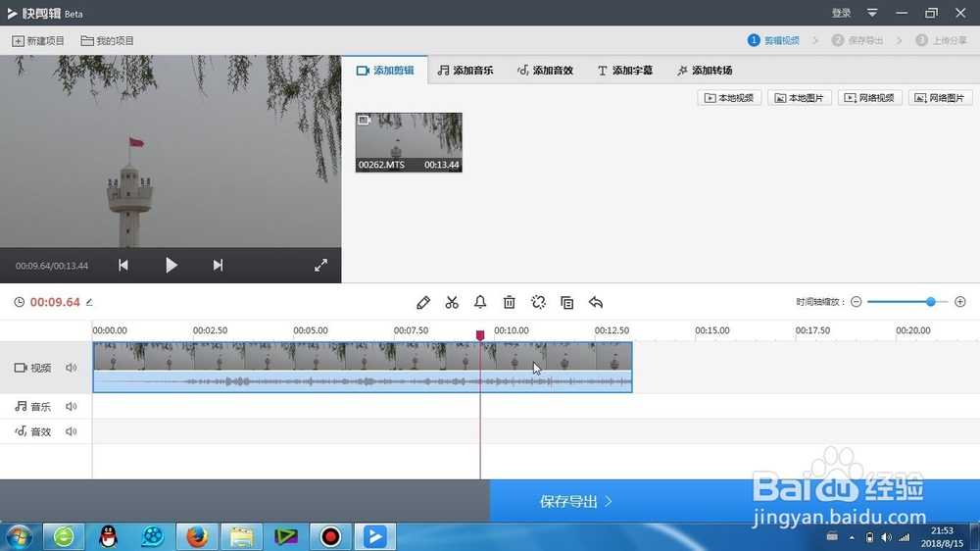Open the 添加转场 tab
Image resolution: width=980 pixels, height=551 pixels.
pos(705,70)
